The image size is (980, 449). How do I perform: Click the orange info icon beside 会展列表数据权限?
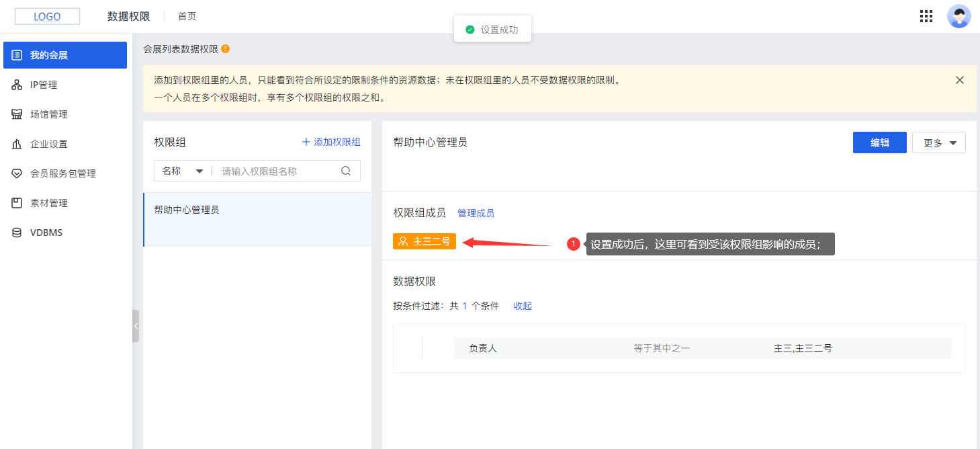click(226, 48)
